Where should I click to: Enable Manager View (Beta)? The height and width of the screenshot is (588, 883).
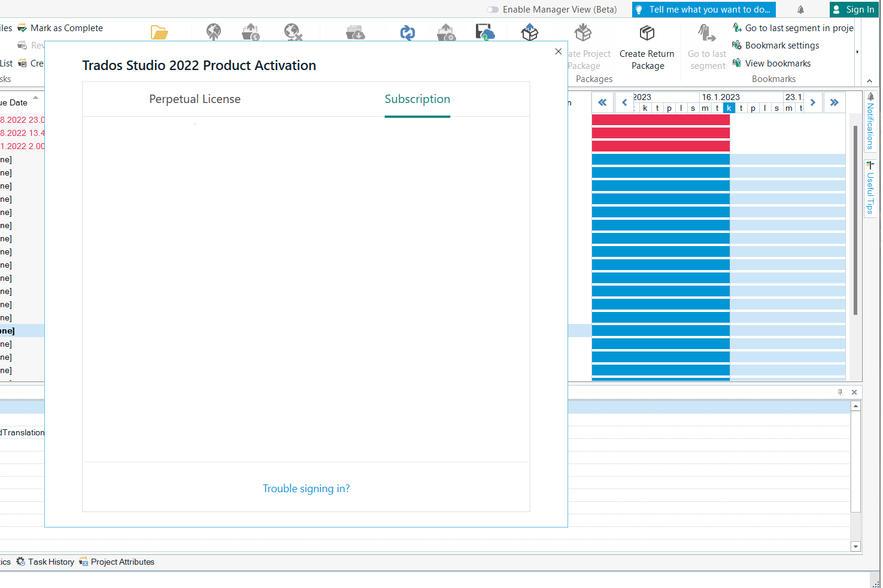492,10
